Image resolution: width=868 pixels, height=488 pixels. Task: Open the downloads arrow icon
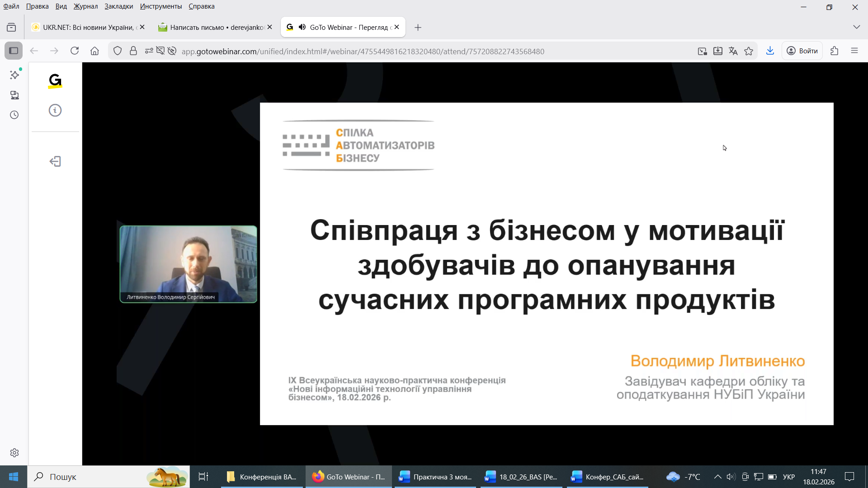pyautogui.click(x=770, y=51)
